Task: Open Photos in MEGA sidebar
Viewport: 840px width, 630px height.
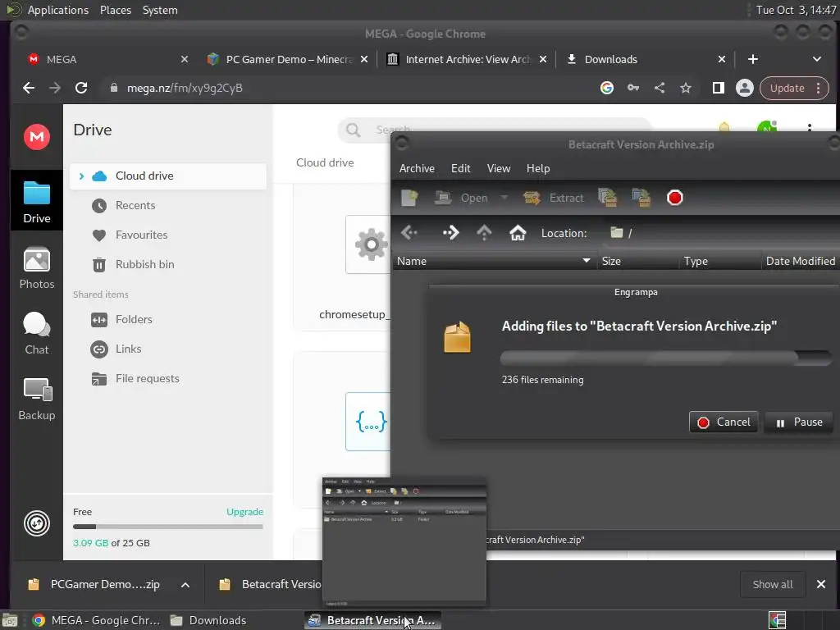Action: [x=37, y=268]
